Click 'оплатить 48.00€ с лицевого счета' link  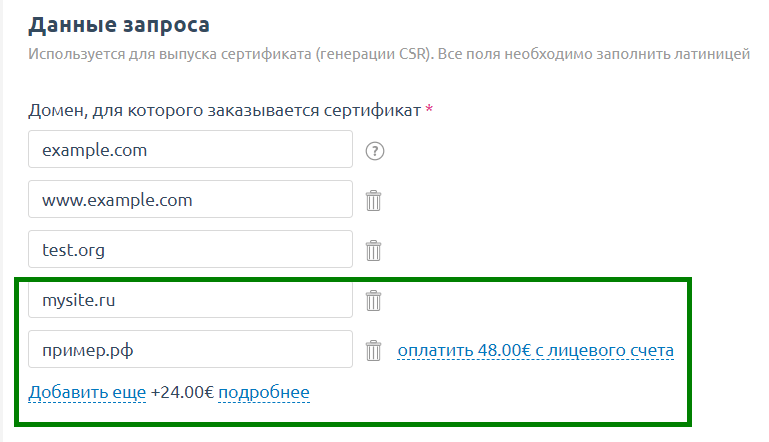[536, 351]
